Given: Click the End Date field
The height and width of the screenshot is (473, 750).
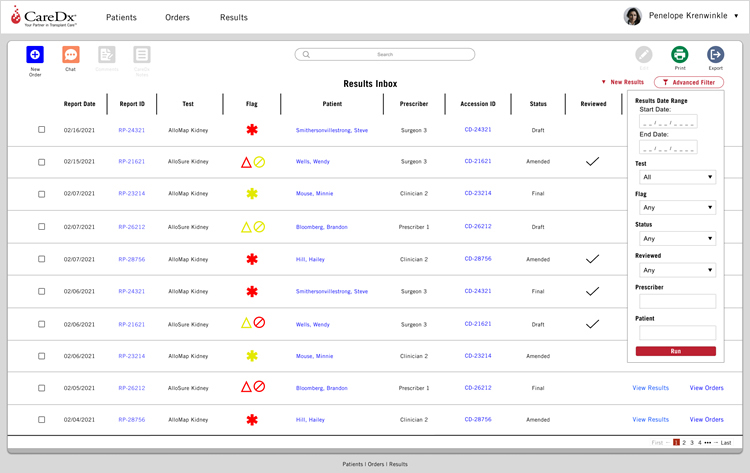Looking at the screenshot, I should pyautogui.click(x=668, y=147).
